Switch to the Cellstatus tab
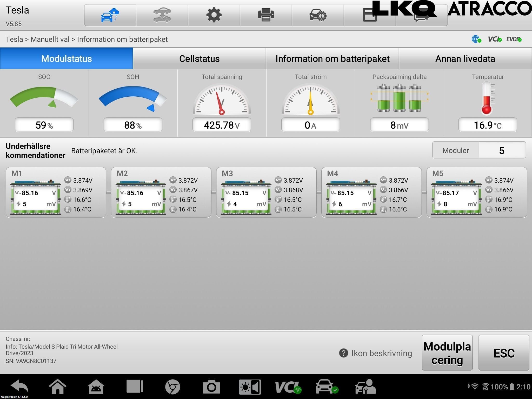Image resolution: width=532 pixels, height=399 pixels. pyautogui.click(x=199, y=58)
